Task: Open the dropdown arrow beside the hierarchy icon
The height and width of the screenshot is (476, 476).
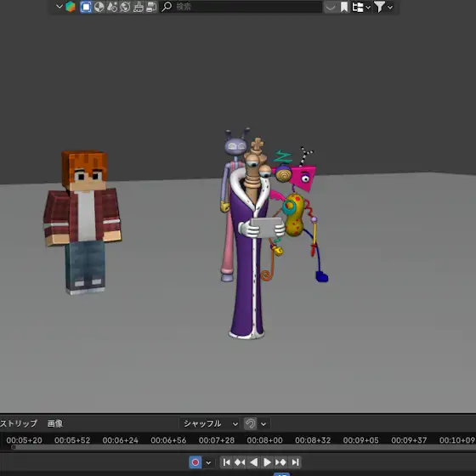Action: [x=368, y=7]
